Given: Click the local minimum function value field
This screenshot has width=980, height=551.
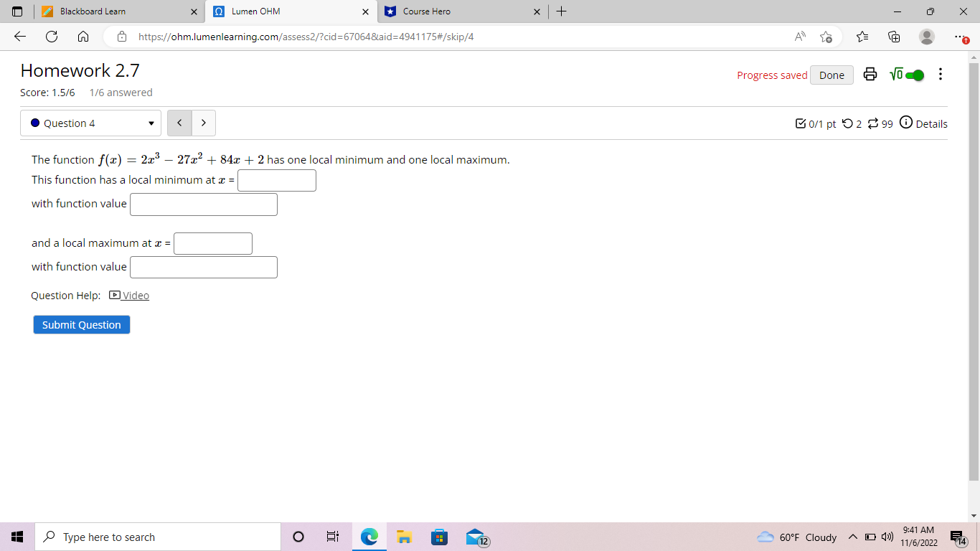Looking at the screenshot, I should pyautogui.click(x=204, y=204).
